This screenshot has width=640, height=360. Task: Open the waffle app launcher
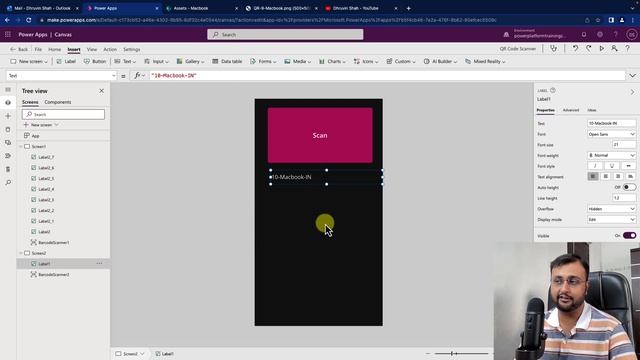[8, 35]
